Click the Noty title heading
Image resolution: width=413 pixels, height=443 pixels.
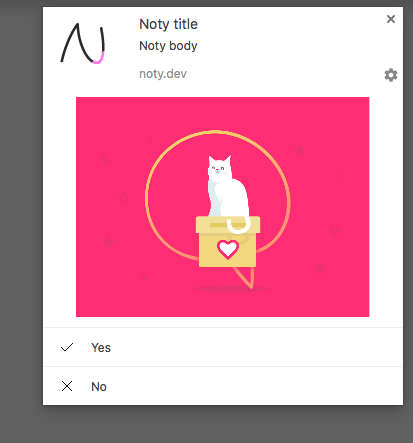168,24
